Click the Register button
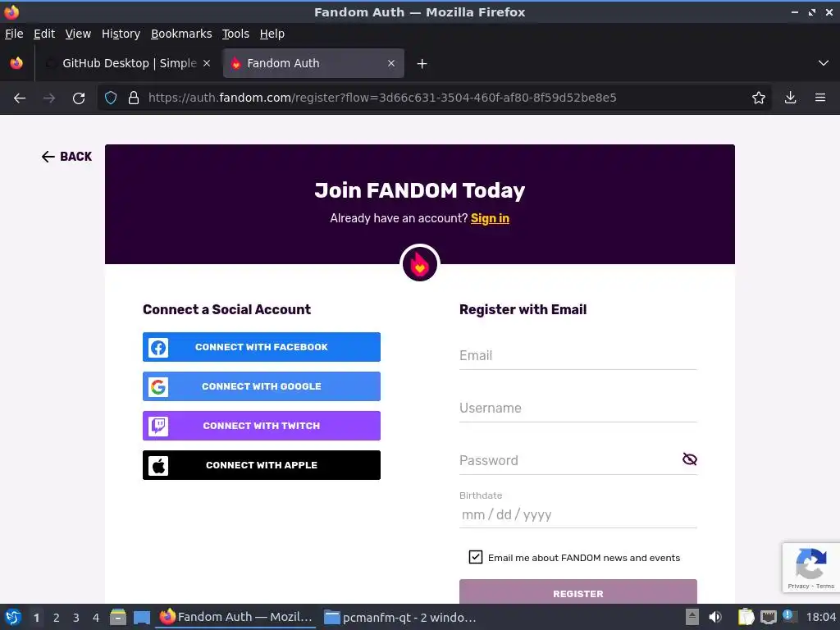Image resolution: width=840 pixels, height=630 pixels. click(578, 591)
